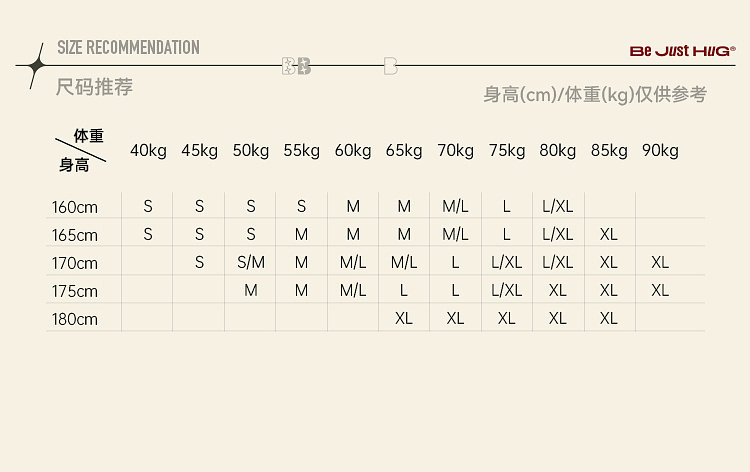This screenshot has width=750, height=472.
Task: Click the 160cm row label
Action: pyautogui.click(x=75, y=207)
